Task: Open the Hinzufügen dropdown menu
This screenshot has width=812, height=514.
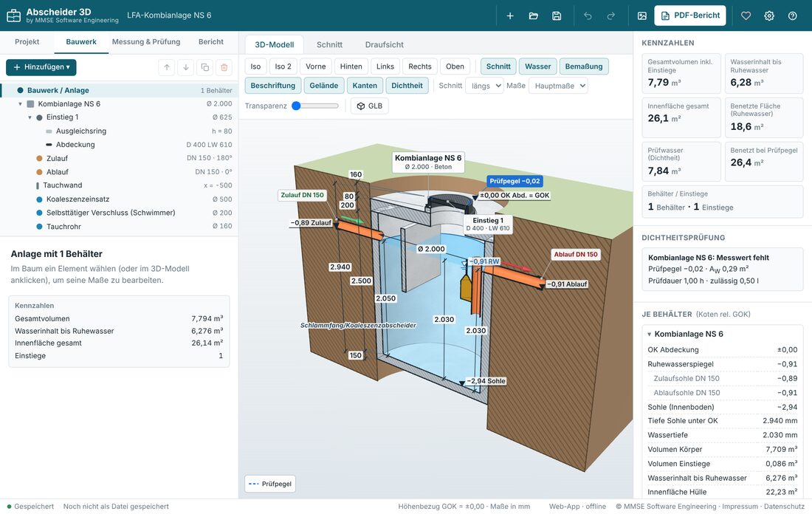Action: (41, 67)
